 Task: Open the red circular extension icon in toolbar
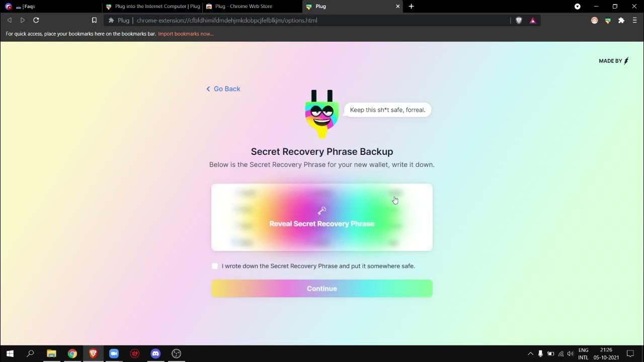click(595, 21)
